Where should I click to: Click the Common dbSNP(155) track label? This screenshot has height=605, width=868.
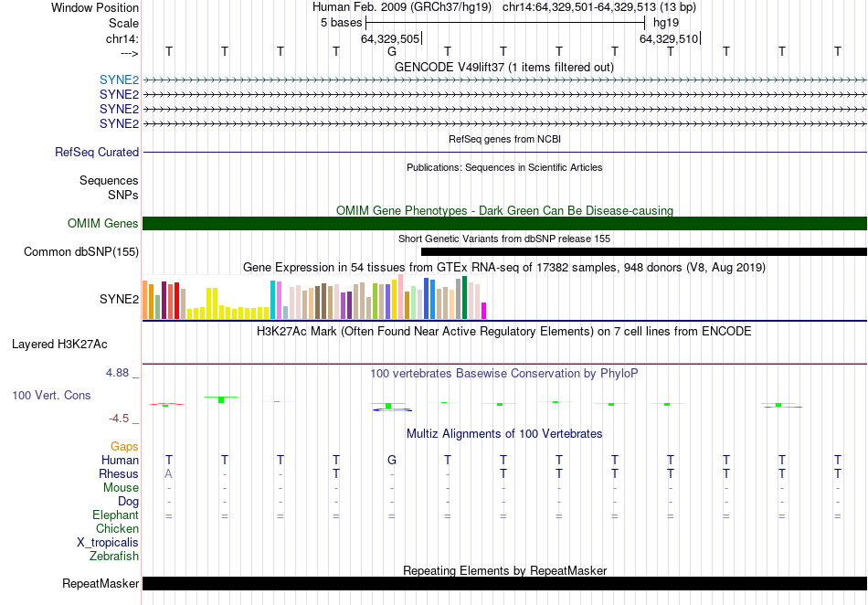(x=81, y=252)
